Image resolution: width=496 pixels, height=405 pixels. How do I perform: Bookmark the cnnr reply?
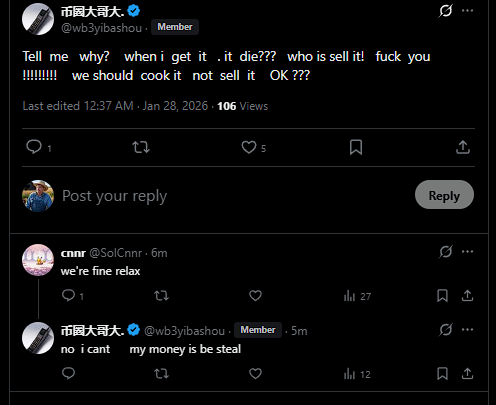(x=442, y=296)
